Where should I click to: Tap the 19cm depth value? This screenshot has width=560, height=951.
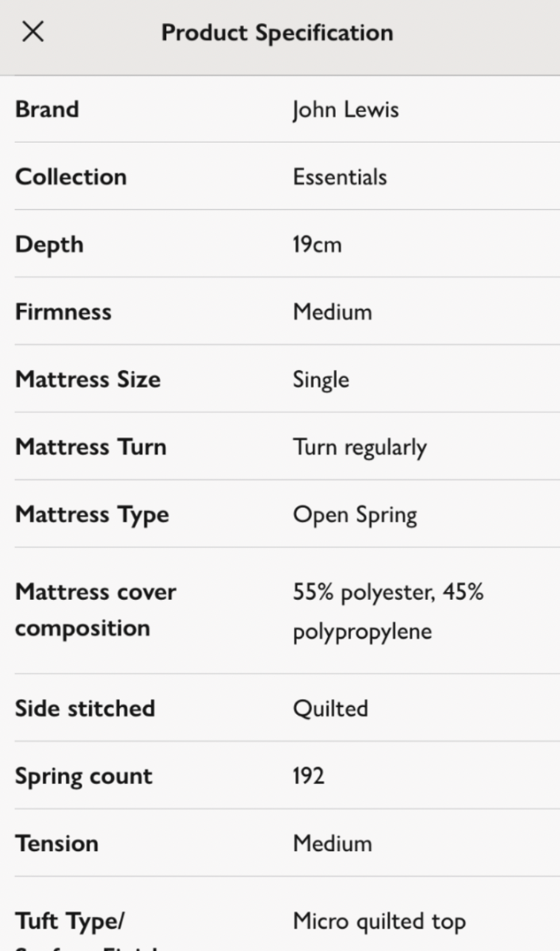tap(317, 244)
